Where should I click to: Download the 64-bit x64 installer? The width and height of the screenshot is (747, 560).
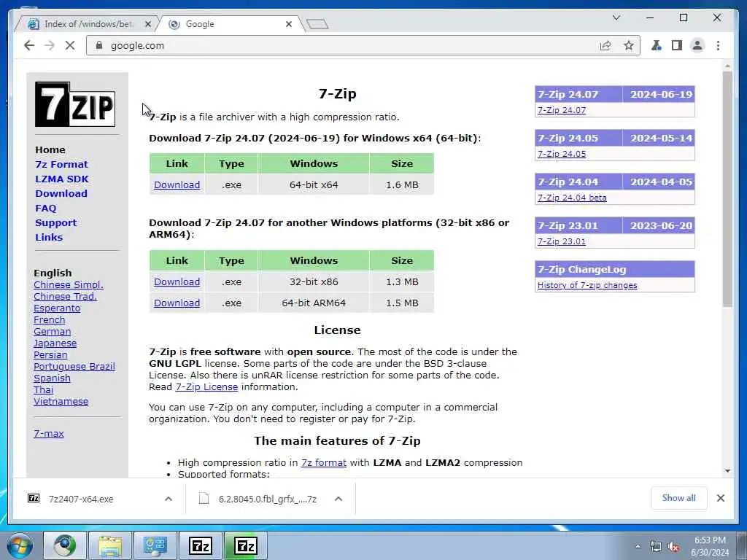[x=177, y=184]
